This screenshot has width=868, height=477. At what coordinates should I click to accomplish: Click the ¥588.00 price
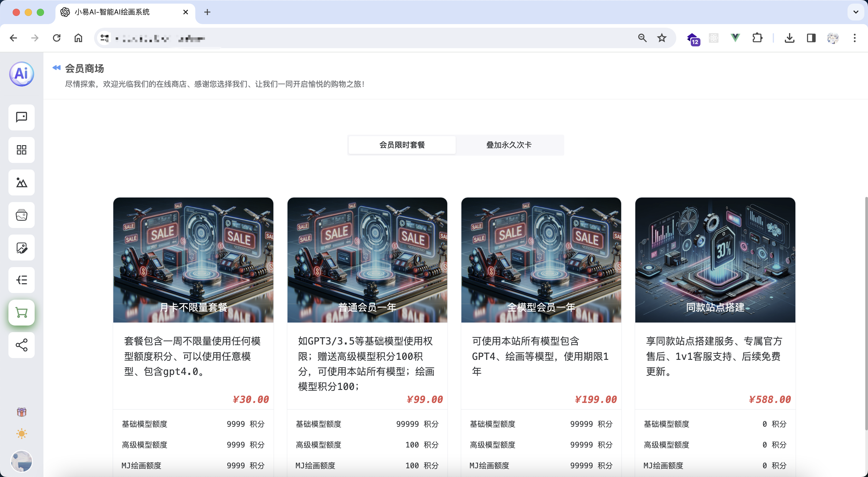tap(770, 399)
